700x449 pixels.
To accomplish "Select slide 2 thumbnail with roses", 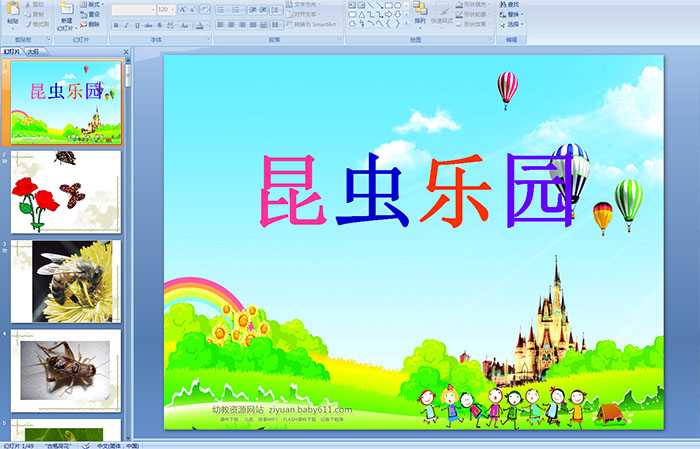I will (x=66, y=192).
